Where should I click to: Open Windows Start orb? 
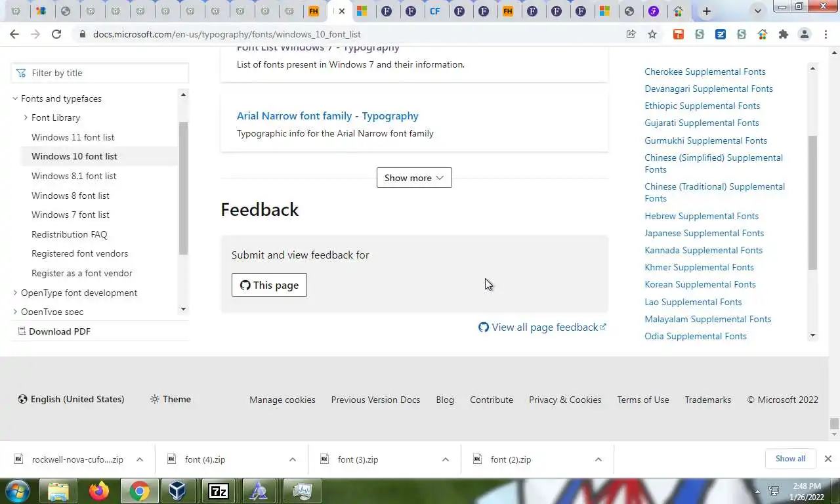pos(17,491)
